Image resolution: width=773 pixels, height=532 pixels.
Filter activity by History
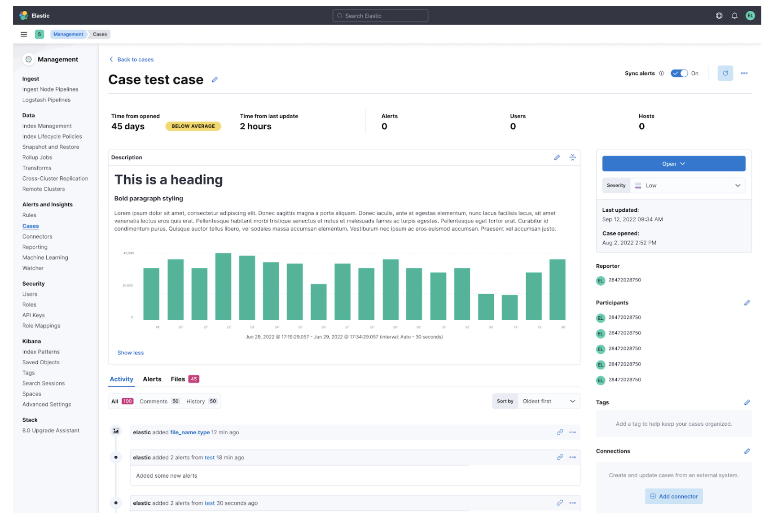202,401
